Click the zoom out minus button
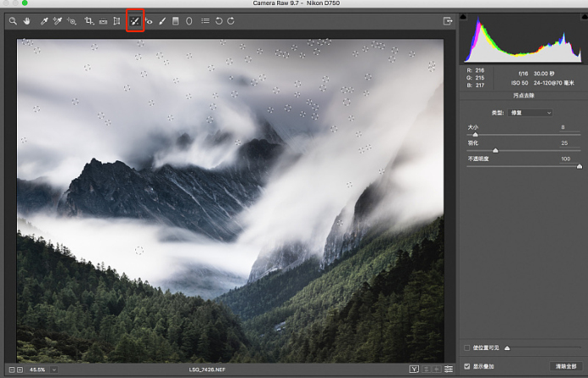This screenshot has height=378, width=588. point(12,370)
